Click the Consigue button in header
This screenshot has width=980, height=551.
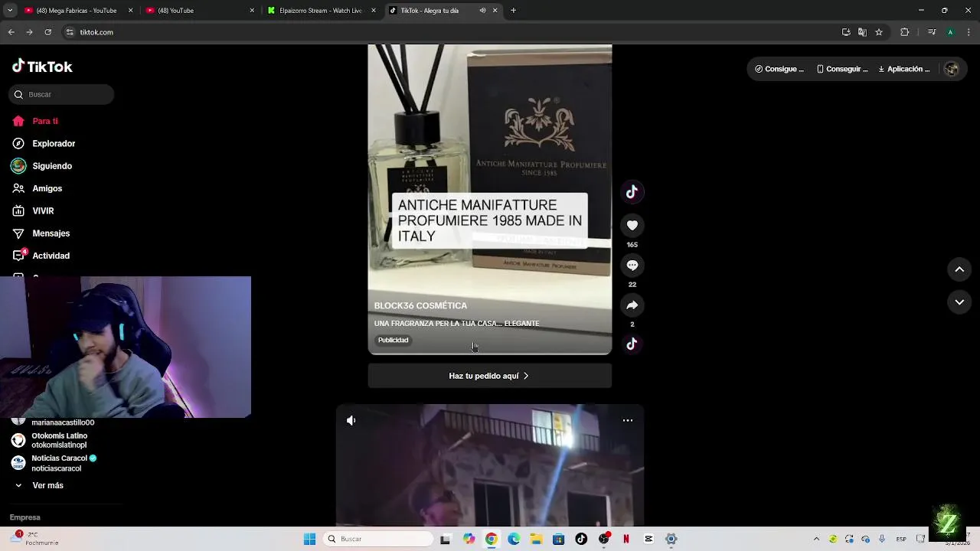point(779,69)
